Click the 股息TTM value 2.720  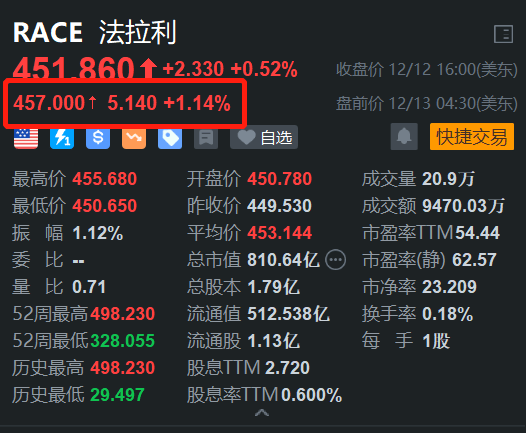click(x=287, y=368)
